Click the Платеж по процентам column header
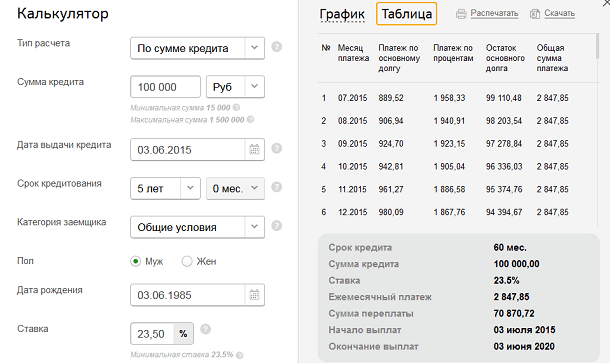 pyautogui.click(x=453, y=53)
